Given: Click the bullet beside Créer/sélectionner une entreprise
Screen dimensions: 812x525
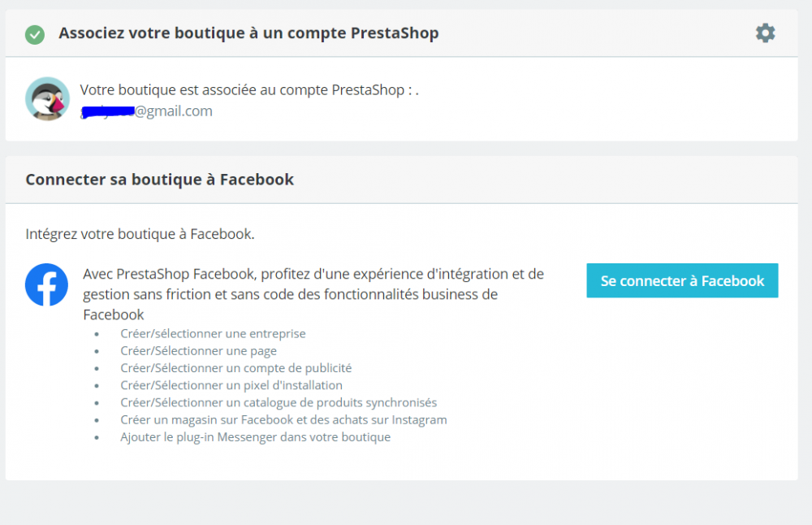Looking at the screenshot, I should click(x=97, y=334).
